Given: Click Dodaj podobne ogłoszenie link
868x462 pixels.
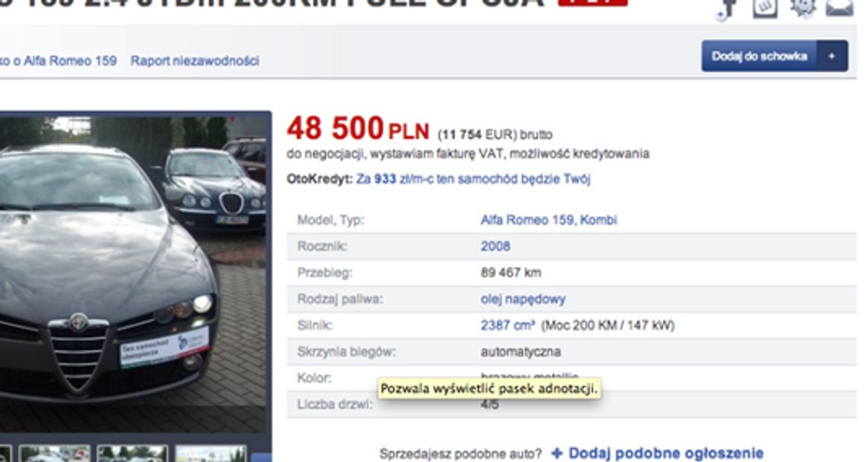Looking at the screenshot, I should tap(666, 453).
